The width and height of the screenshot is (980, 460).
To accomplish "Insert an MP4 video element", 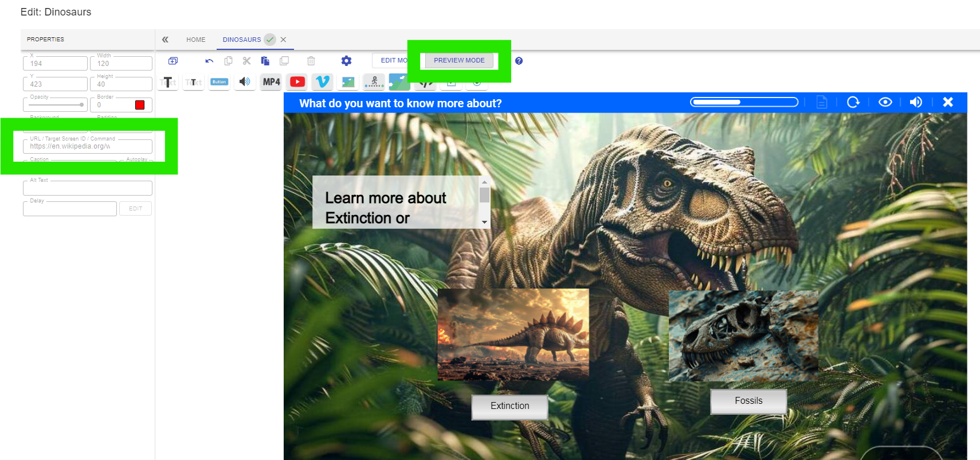I will [271, 82].
